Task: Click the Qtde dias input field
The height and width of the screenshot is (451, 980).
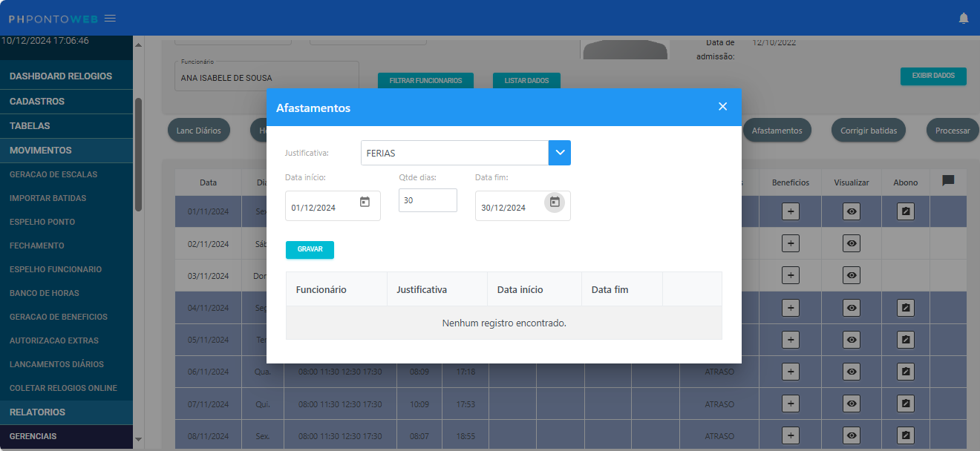Action: (428, 200)
